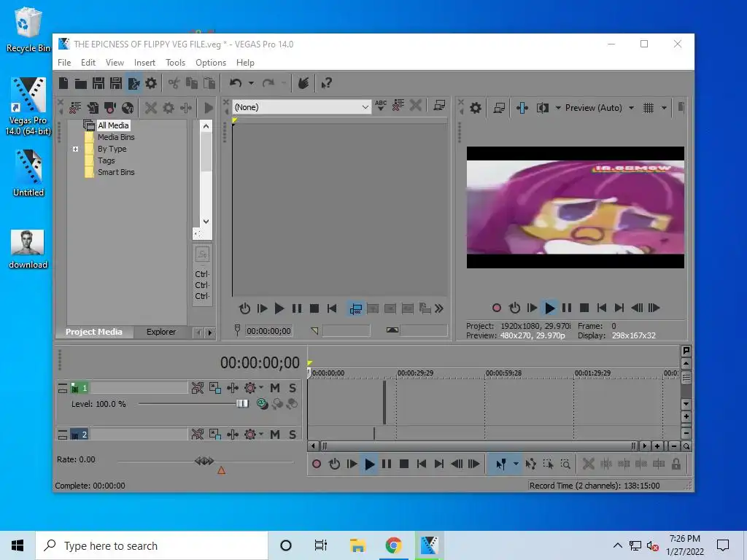Toggle loop playback in timeline transport
Image resolution: width=747 pixels, height=560 pixels.
click(334, 464)
